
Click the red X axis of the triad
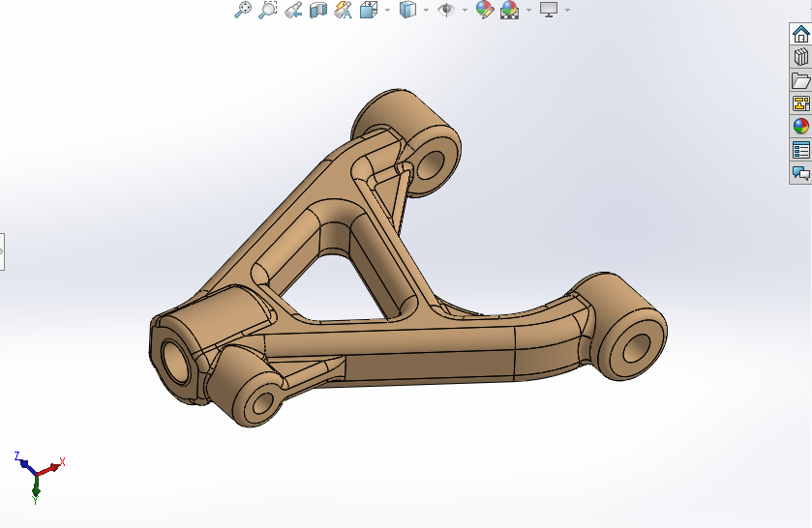click(x=50, y=467)
